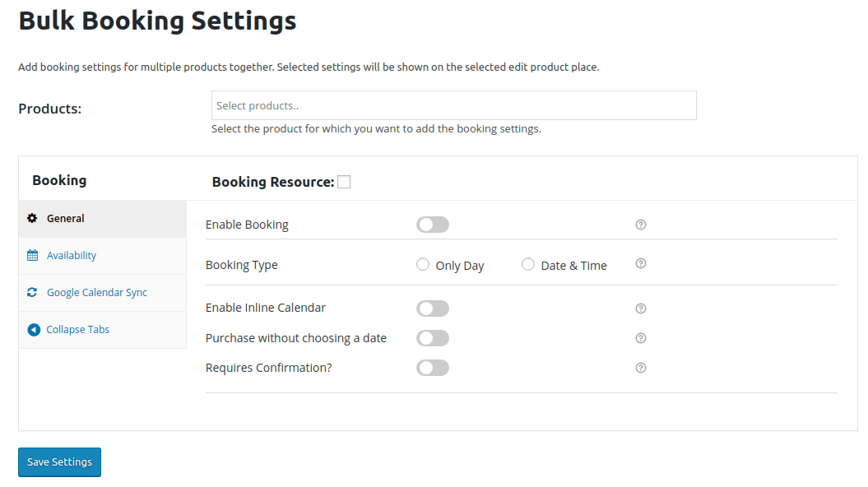The width and height of the screenshot is (868, 487).
Task: Tick the Booking Resource checkbox
Action: [344, 182]
